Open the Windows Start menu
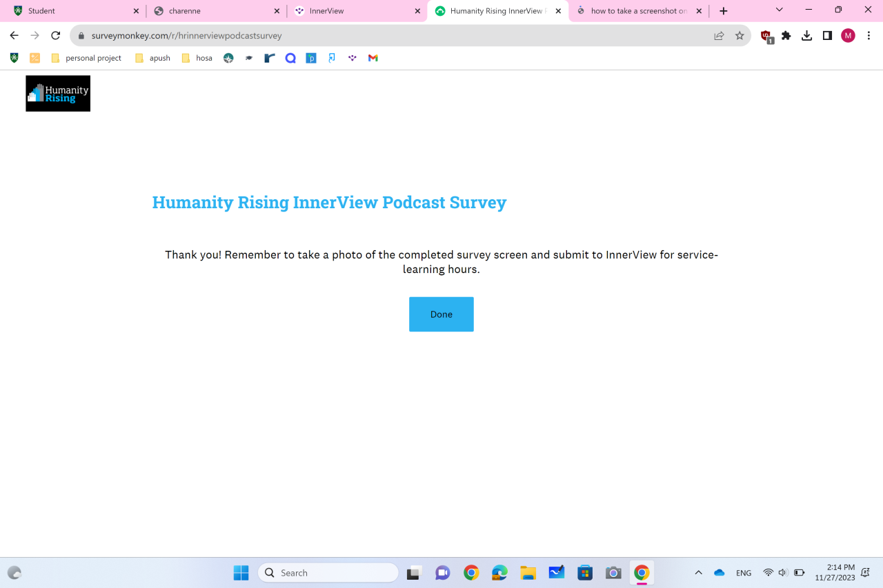The width and height of the screenshot is (883, 588). pos(241,573)
